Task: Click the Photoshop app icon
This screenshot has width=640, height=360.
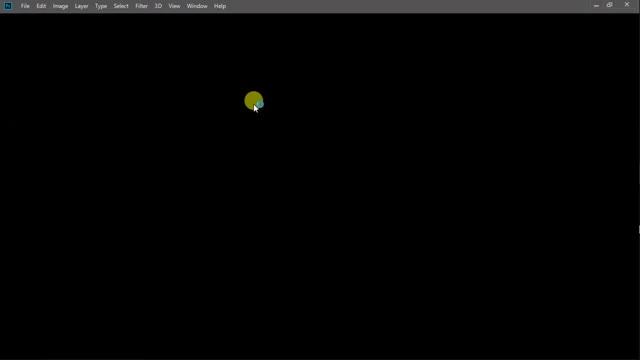Action: point(8,6)
